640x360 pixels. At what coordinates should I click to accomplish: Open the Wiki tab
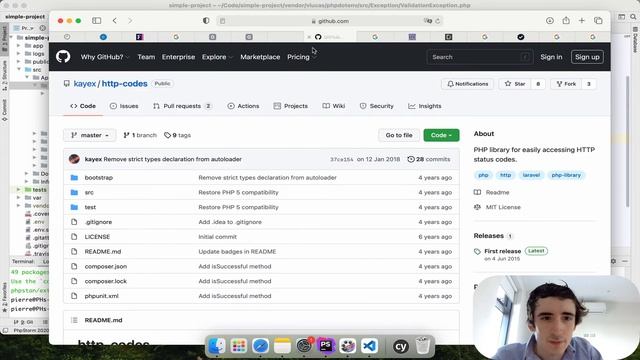(334, 106)
